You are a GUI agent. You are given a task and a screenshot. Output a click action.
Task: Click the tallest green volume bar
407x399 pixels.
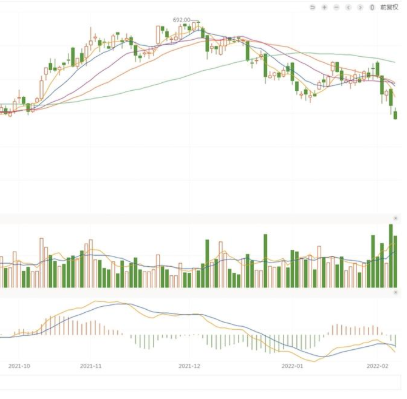[391, 256]
